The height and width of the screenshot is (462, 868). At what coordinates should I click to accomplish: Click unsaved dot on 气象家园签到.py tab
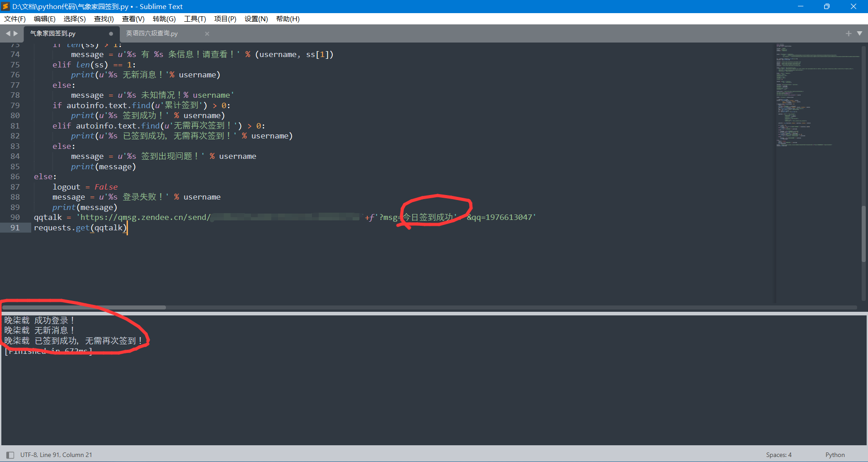coord(111,33)
